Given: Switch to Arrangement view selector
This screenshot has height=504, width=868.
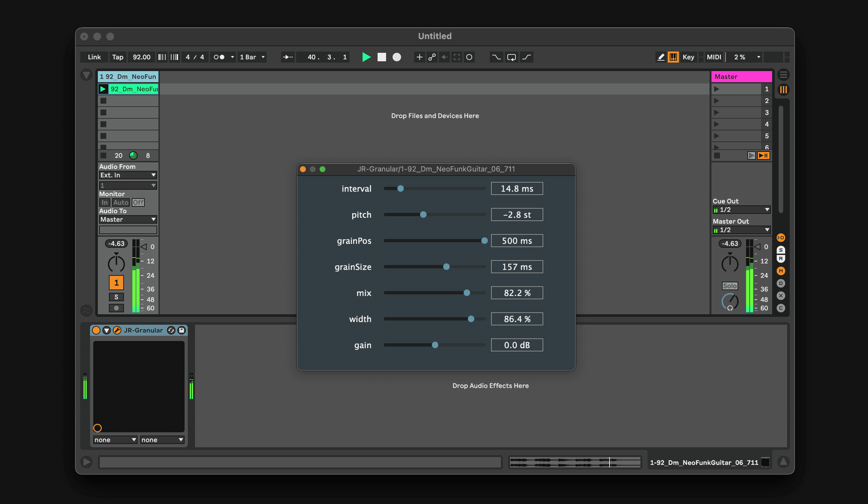Looking at the screenshot, I should (x=783, y=75).
